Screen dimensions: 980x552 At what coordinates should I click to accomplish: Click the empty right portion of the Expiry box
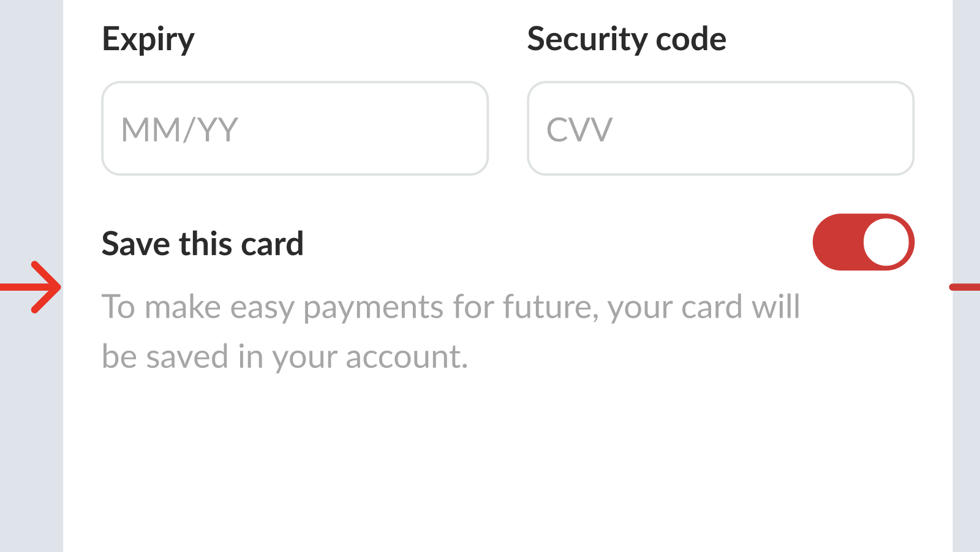point(398,129)
